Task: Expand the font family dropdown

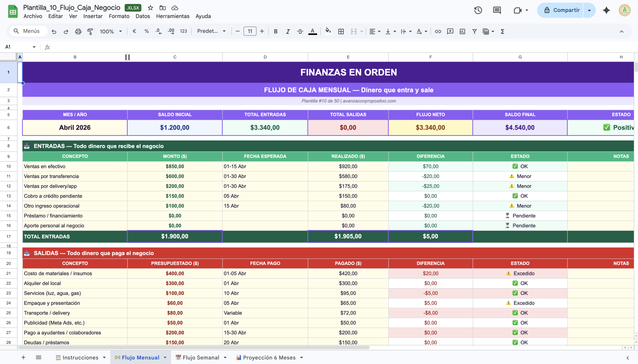Action: click(211, 32)
